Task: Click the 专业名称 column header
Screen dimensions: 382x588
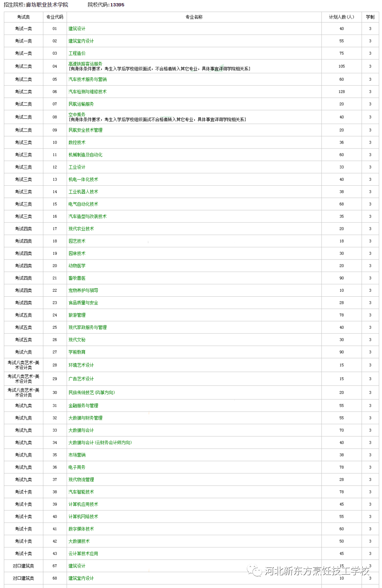Action: [194, 17]
